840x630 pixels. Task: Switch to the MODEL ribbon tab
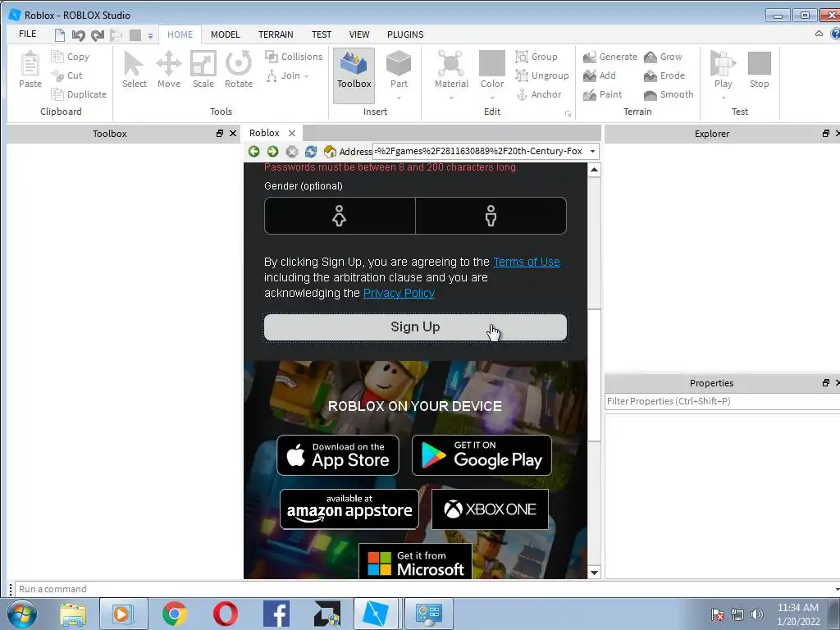pos(225,34)
